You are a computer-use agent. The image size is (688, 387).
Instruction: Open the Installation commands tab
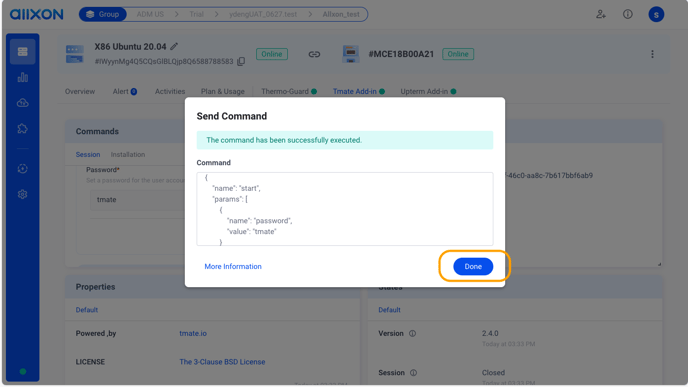(128, 154)
